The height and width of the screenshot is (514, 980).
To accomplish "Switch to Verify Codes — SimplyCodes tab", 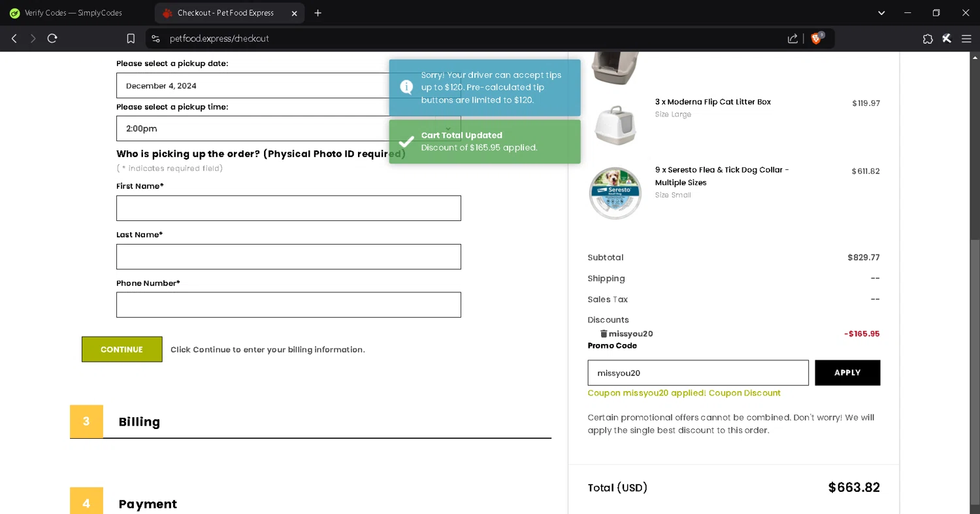I will pyautogui.click(x=73, y=13).
